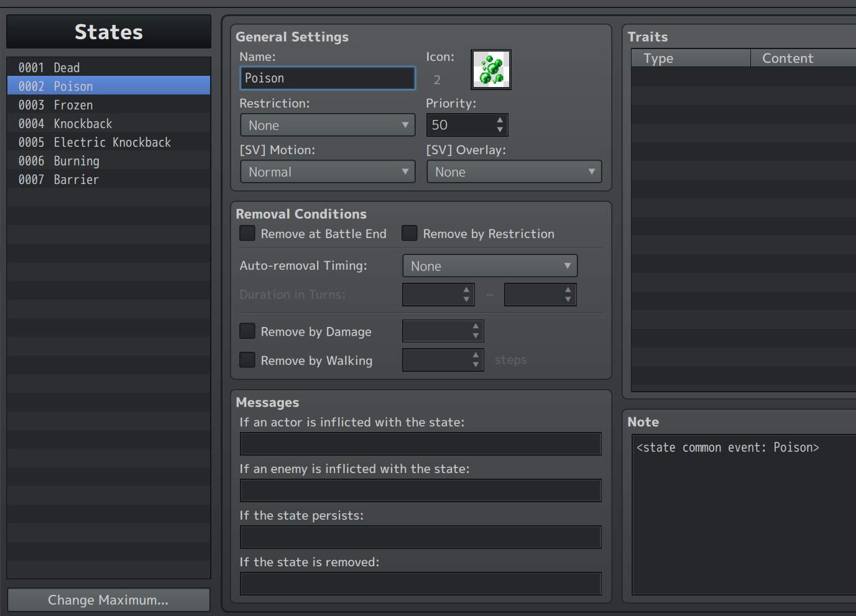
Task: Open the [SV] Overlay dropdown
Action: coord(514,172)
